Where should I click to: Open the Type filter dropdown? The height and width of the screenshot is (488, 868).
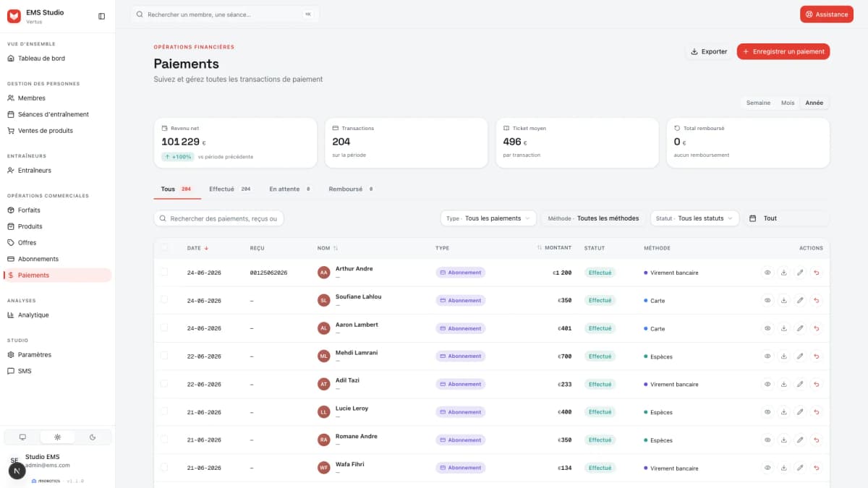(488, 218)
